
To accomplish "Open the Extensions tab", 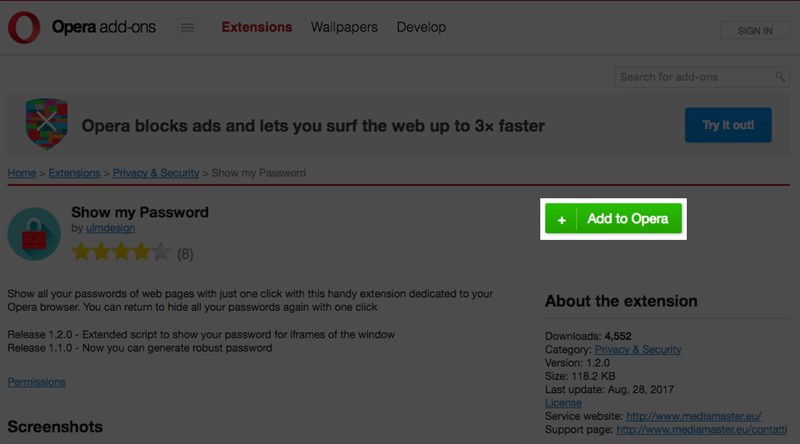I will pyautogui.click(x=257, y=27).
